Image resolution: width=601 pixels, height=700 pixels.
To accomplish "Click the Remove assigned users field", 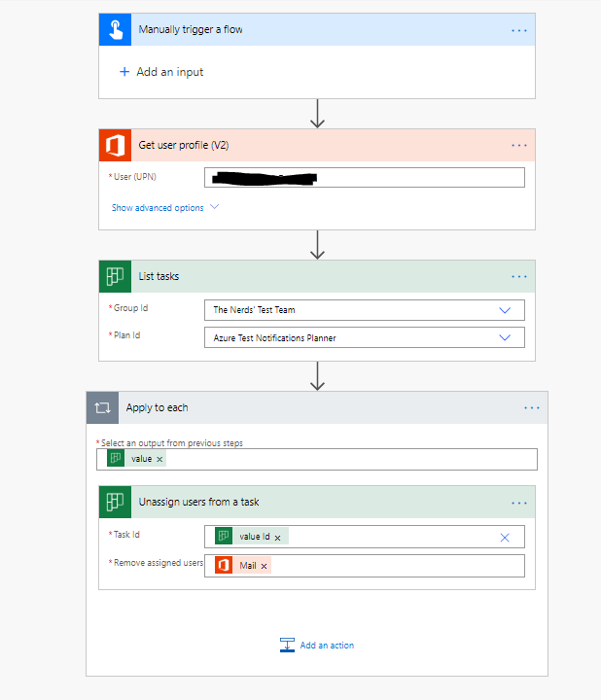I will pos(365,566).
